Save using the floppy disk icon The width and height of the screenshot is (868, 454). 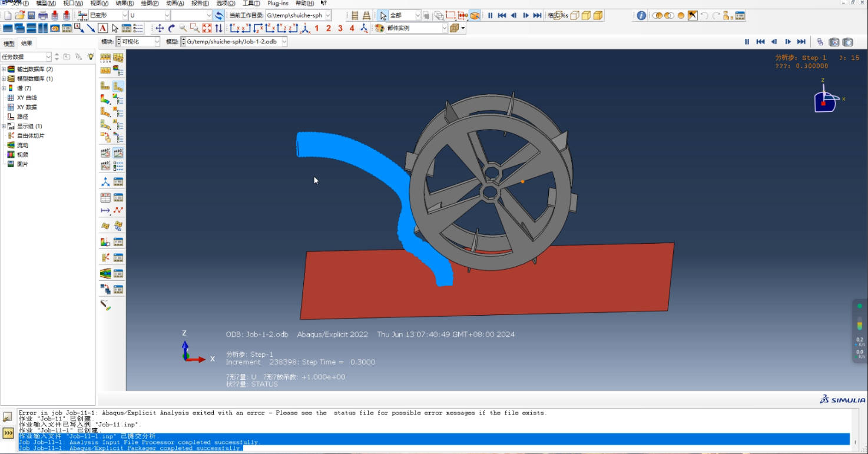point(31,15)
